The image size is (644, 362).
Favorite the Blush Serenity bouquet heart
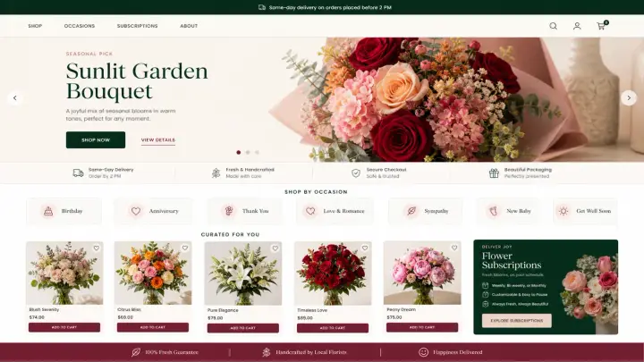[x=96, y=248]
